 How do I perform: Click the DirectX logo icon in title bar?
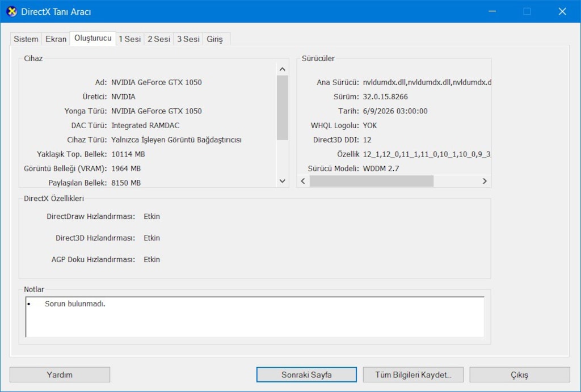12,11
